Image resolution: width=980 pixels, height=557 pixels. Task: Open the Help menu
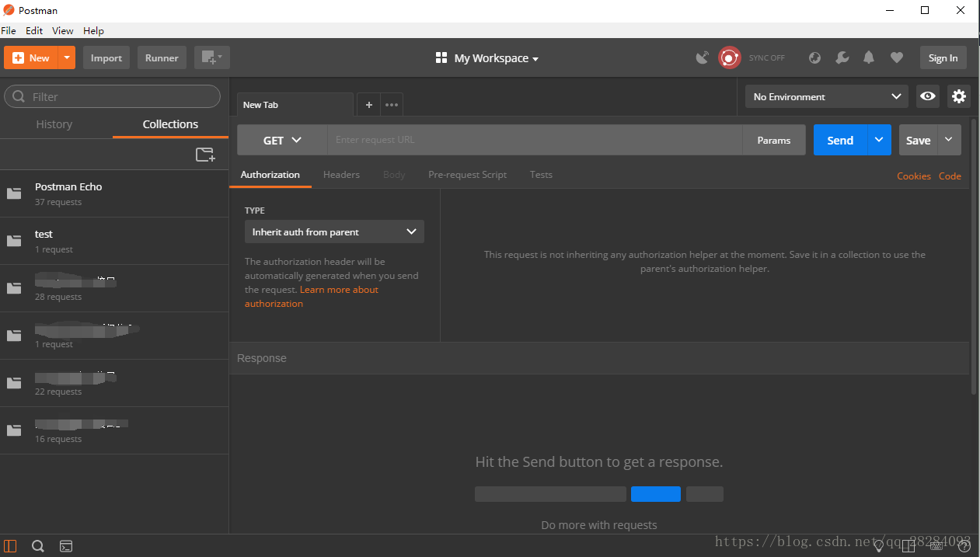click(93, 31)
